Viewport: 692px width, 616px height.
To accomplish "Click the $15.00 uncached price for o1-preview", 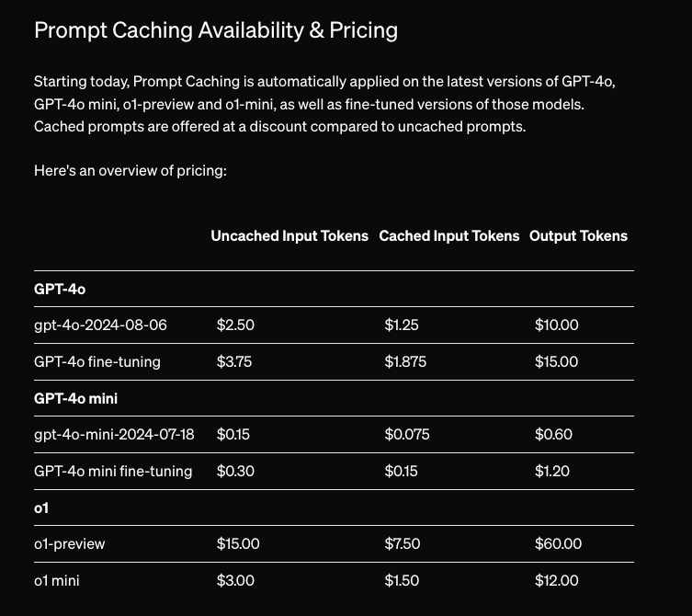I will pos(238,544).
